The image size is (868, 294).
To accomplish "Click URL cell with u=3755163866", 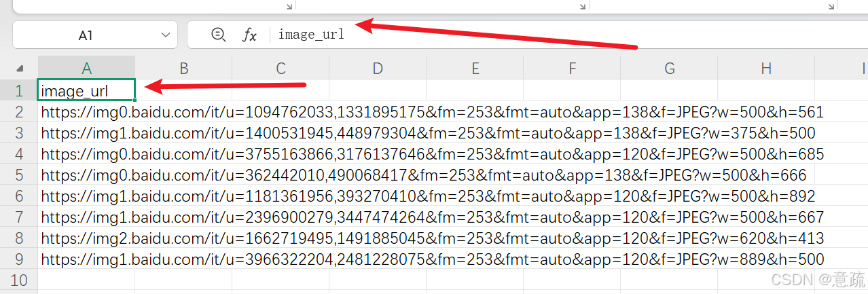I will [432, 154].
